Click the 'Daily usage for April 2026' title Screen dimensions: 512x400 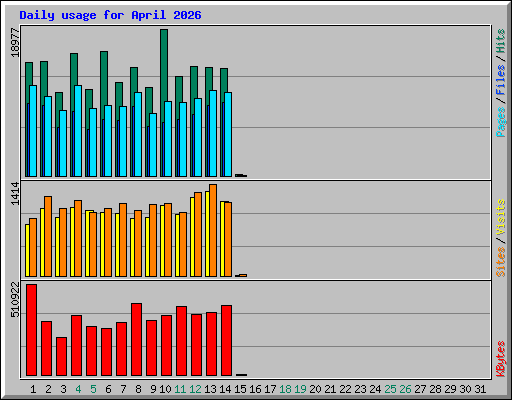110,15
